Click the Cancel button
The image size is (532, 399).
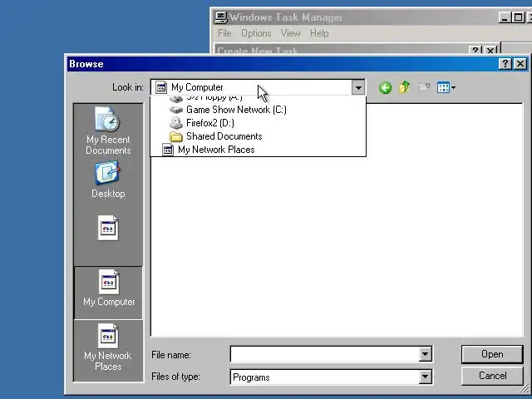click(492, 376)
